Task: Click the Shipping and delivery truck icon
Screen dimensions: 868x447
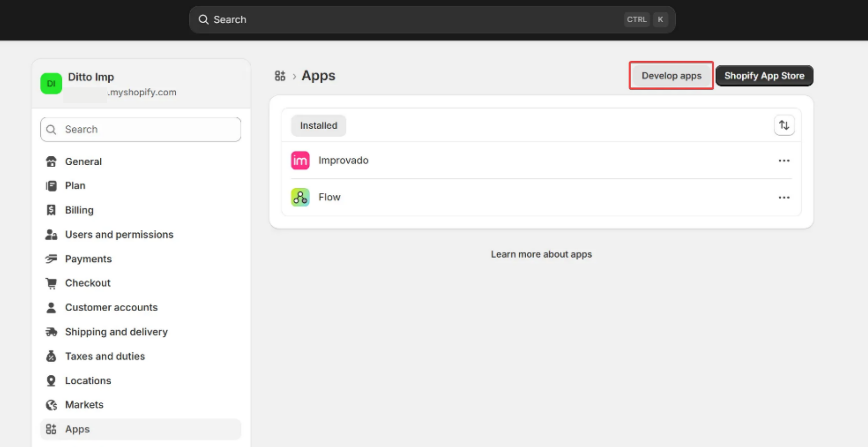Action: (51, 332)
